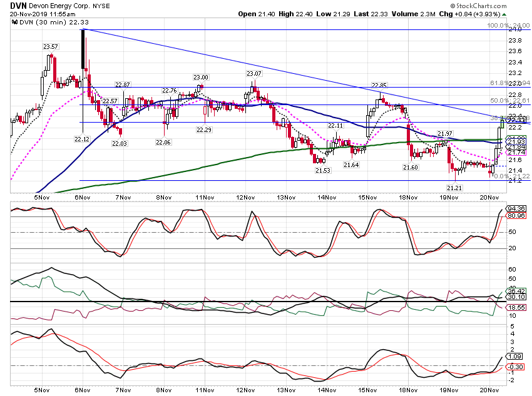Click the green up arrow after Chg
The height and width of the screenshot is (396, 532).
coord(504,14)
